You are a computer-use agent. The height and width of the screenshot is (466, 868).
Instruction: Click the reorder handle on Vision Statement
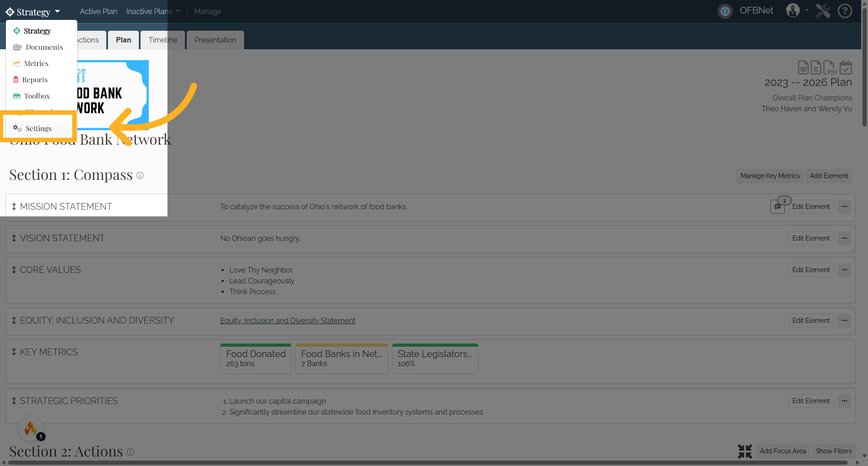(14, 238)
